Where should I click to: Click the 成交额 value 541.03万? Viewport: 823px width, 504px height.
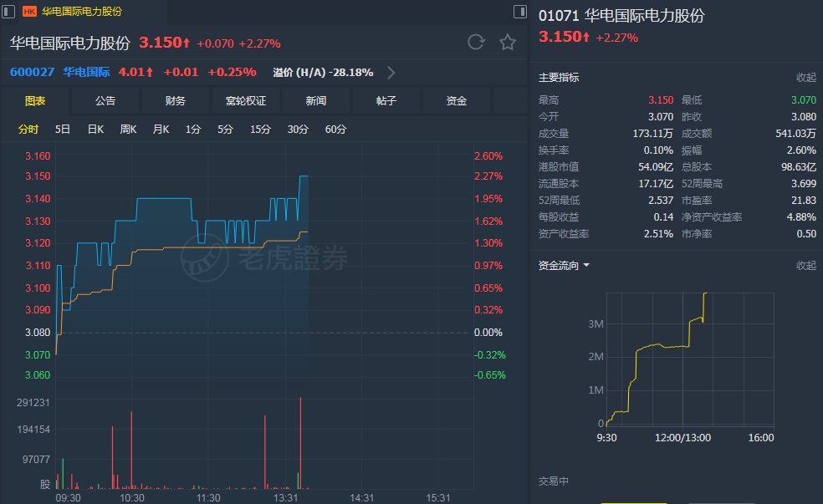pyautogui.click(x=795, y=133)
